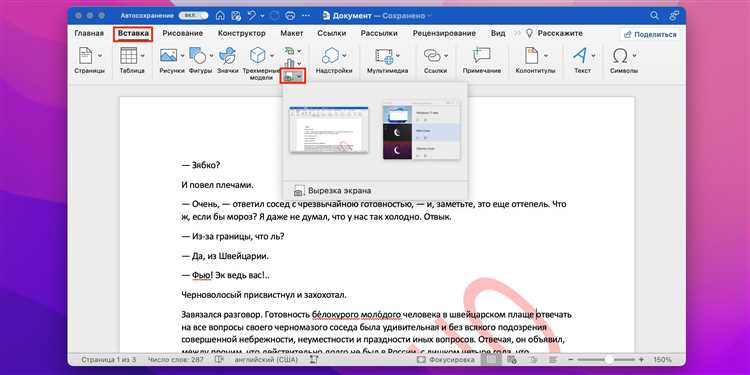
Task: Open the Фигуры shapes icon
Action: [x=197, y=56]
